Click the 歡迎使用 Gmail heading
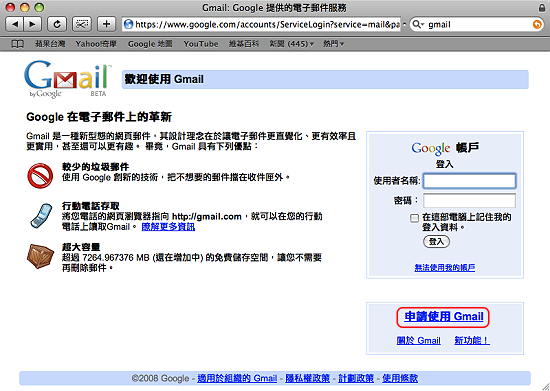Image resolution: width=550 pixels, height=391 pixels. pos(164,79)
